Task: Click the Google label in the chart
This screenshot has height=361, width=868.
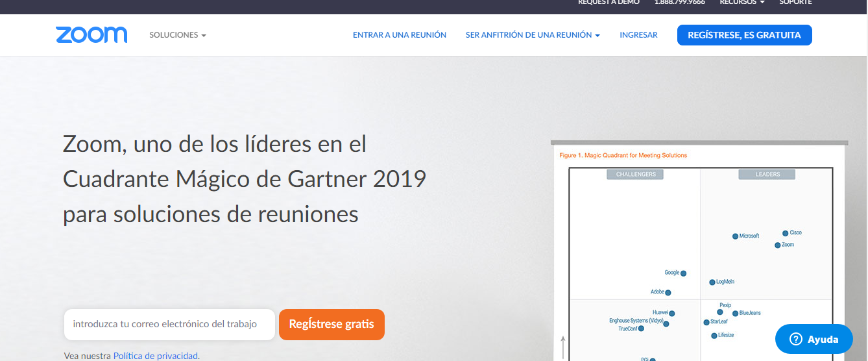Action: pos(672,273)
